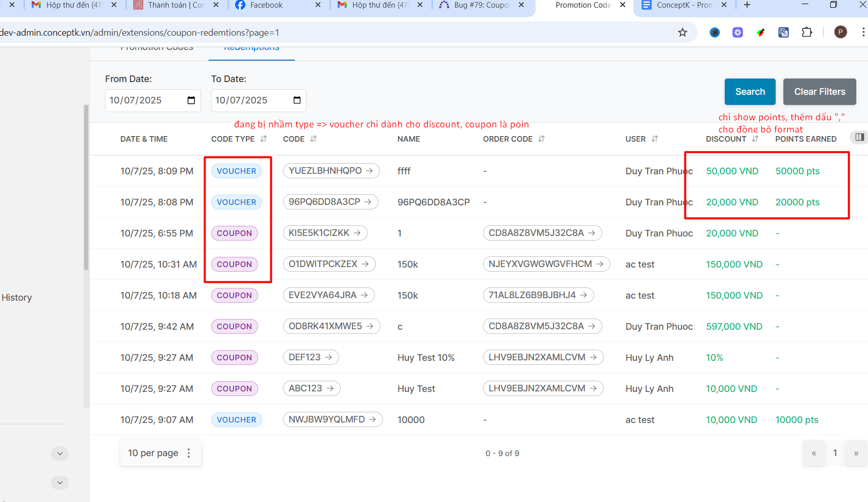Click the Clear Filters button
868x502 pixels.
coord(819,92)
